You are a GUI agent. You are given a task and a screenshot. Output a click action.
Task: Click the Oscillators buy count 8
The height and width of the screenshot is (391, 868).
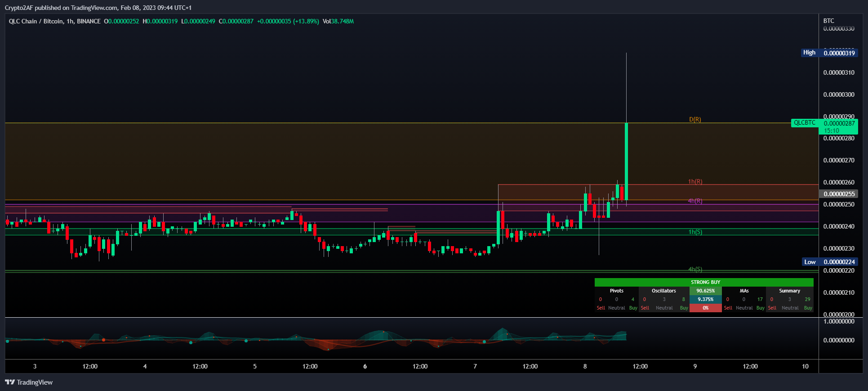684,299
